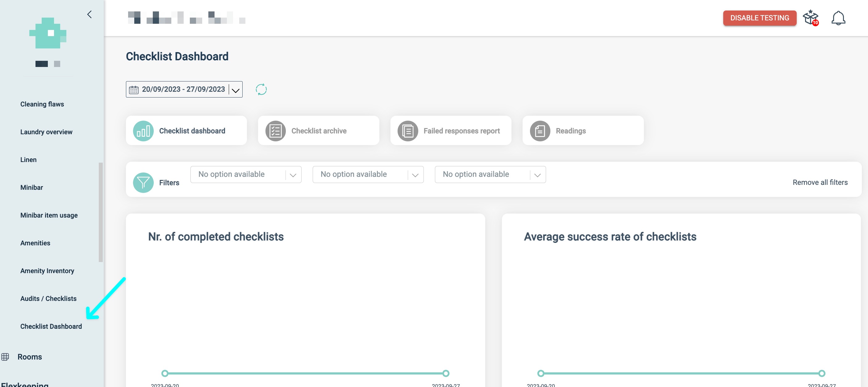Expand the second 'No option available' filter dropdown

(368, 174)
